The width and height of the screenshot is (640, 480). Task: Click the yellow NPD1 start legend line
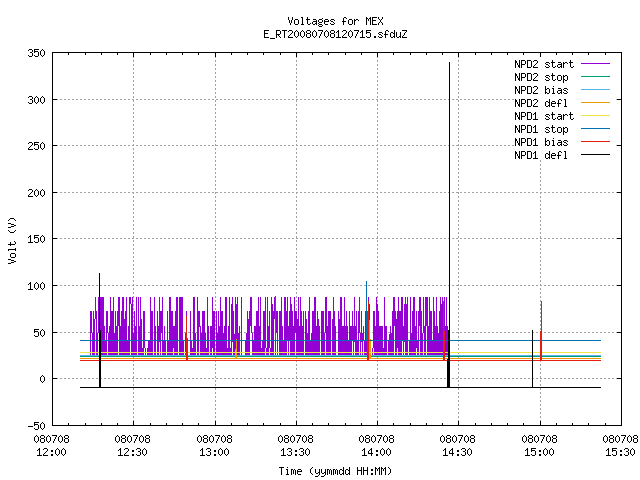click(596, 116)
